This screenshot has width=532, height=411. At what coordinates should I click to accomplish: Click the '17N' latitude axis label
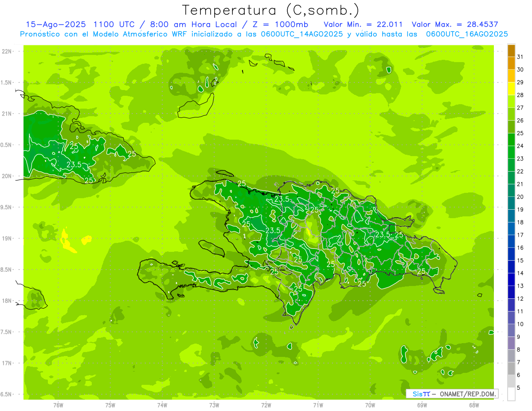pyautogui.click(x=7, y=363)
